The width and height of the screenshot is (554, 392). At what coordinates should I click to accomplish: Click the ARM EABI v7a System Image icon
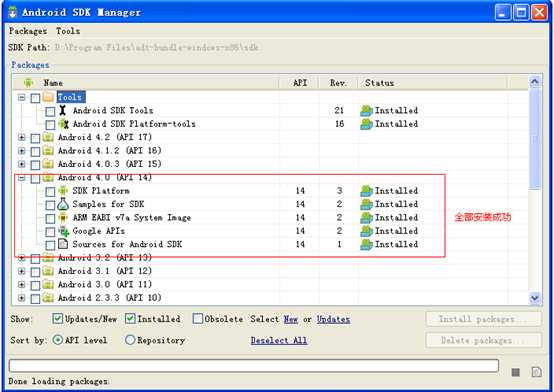(x=63, y=217)
